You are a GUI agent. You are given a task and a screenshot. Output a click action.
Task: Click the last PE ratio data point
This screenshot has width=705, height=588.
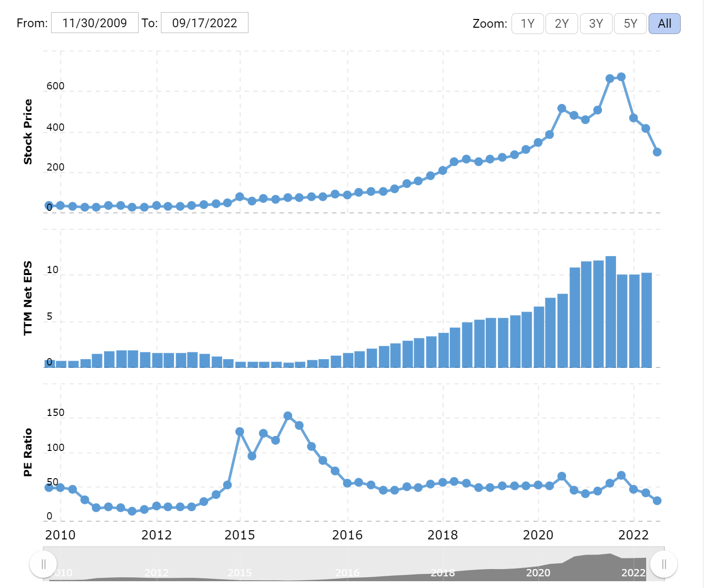pyautogui.click(x=657, y=501)
